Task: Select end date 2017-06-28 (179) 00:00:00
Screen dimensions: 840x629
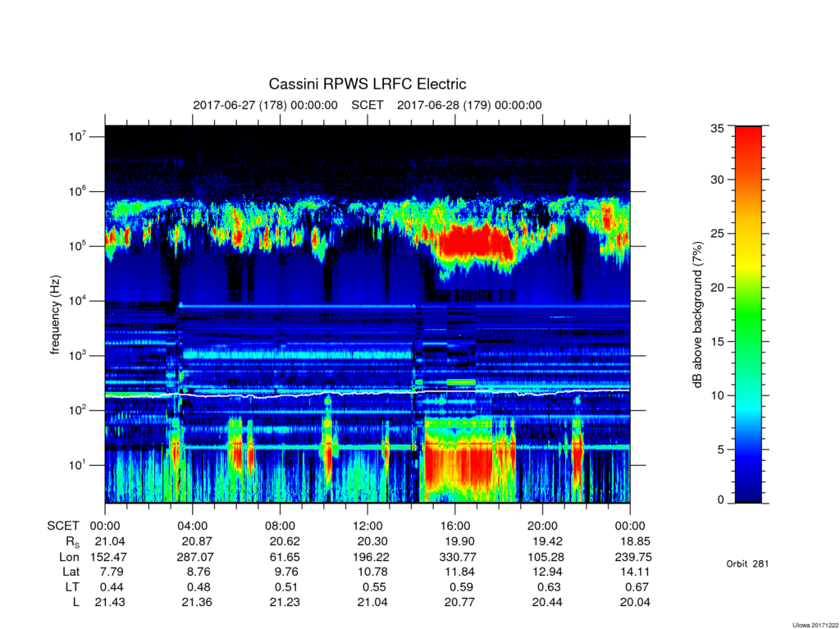Action: point(469,105)
